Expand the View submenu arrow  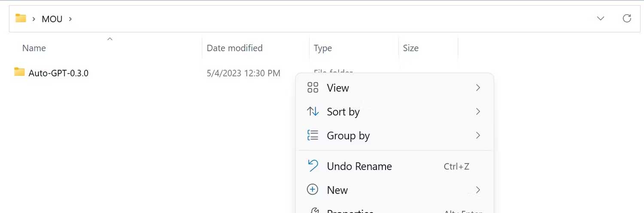[x=478, y=88]
